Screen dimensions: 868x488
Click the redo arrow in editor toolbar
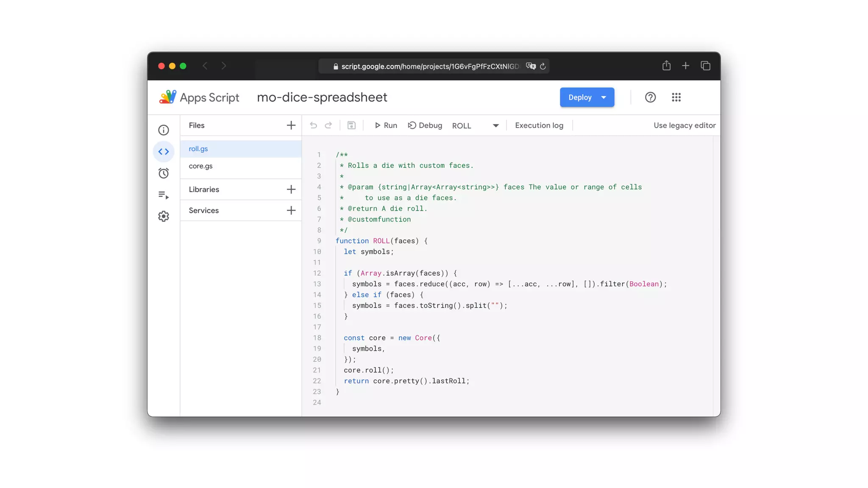pos(328,125)
